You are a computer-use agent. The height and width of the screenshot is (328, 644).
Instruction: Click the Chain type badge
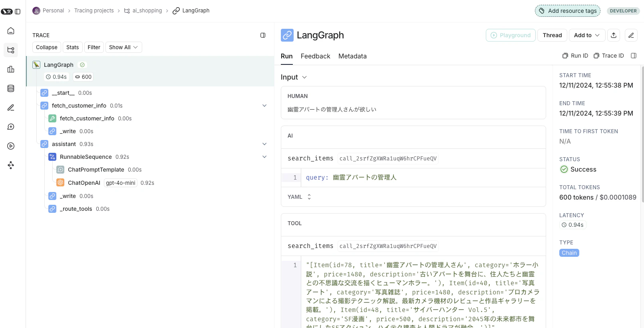click(569, 253)
